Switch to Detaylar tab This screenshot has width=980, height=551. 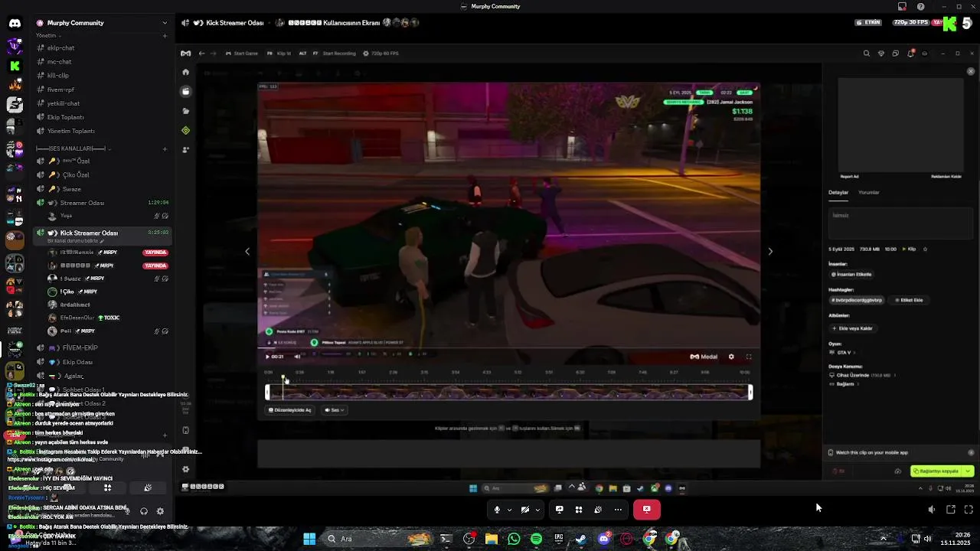point(838,193)
